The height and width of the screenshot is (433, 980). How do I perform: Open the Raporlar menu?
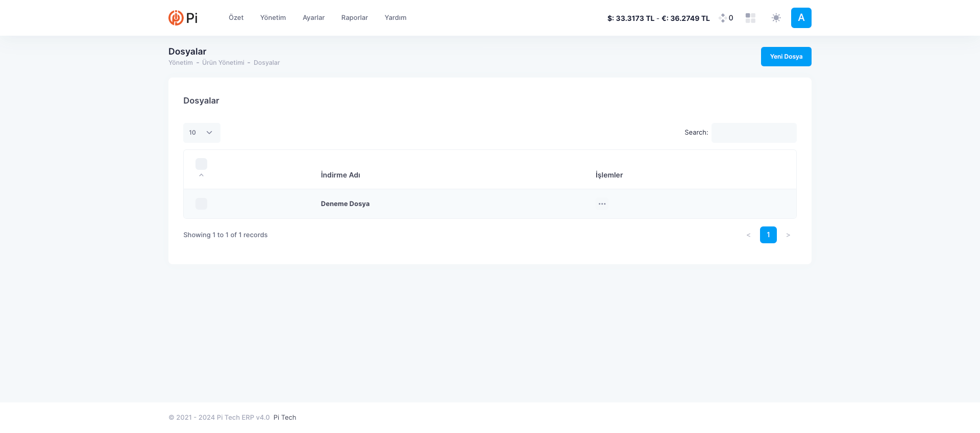354,18
